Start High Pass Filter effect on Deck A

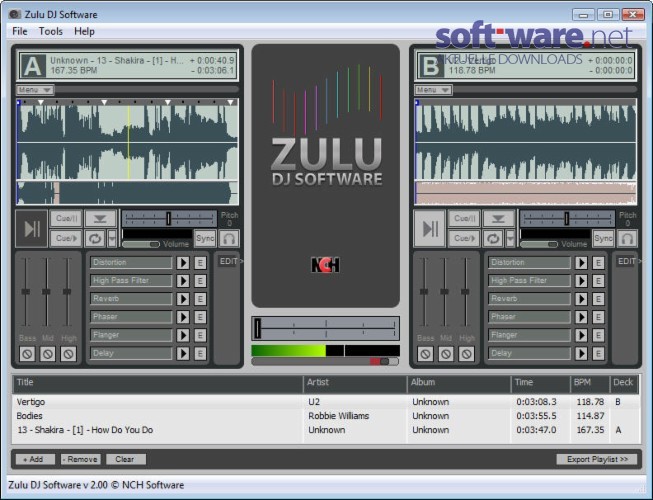pyautogui.click(x=182, y=281)
